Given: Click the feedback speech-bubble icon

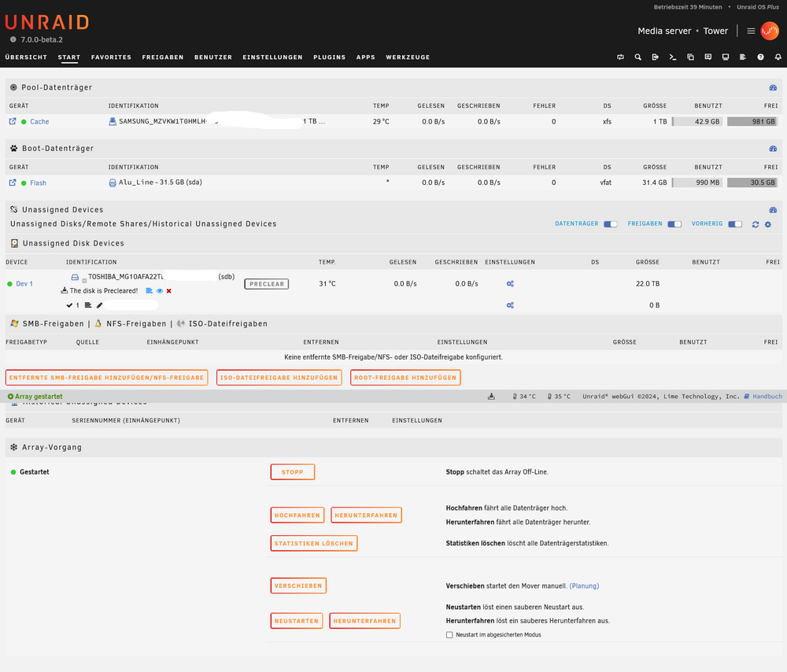Looking at the screenshot, I should click(x=708, y=57).
